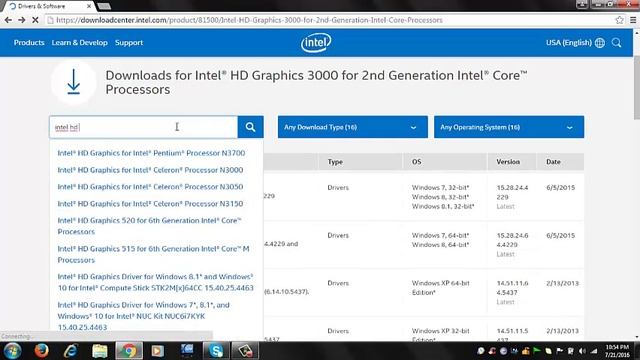Viewport: 640px width, 360px height.
Task: Click the OS column header
Action: pyautogui.click(x=416, y=162)
